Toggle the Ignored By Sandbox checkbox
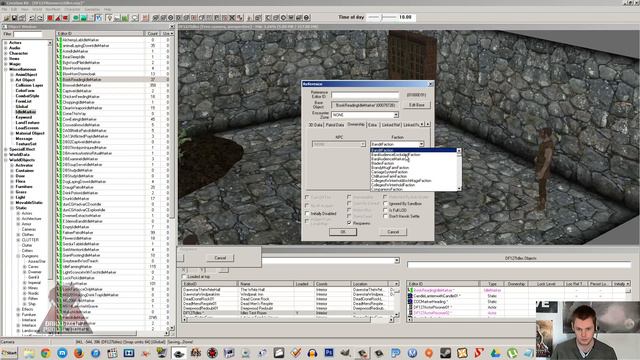Image resolution: width=640 pixels, height=360 pixels. (x=385, y=204)
